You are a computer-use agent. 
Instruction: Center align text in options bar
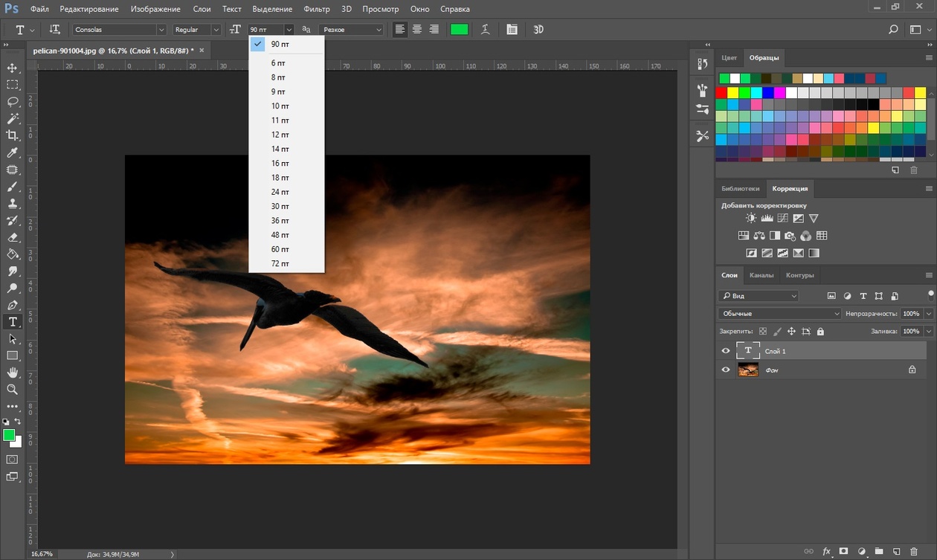pos(417,30)
